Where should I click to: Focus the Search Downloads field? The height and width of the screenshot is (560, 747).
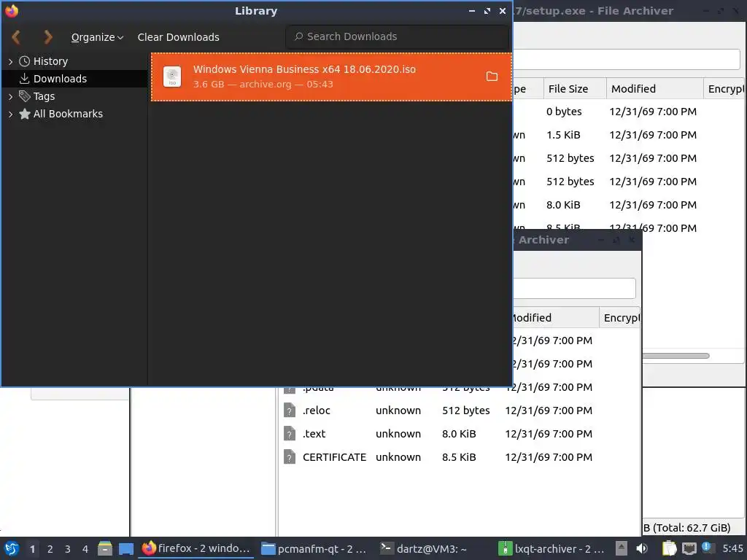pos(397,36)
